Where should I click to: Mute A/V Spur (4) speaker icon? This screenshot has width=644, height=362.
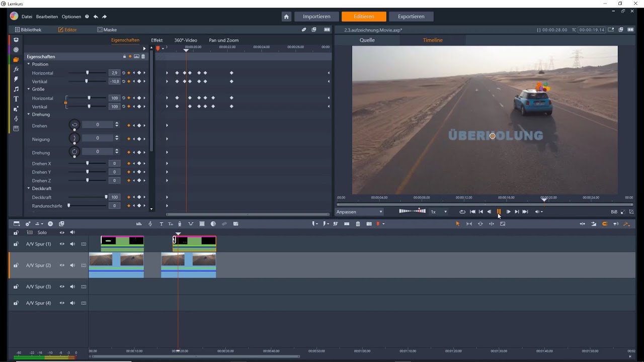click(x=72, y=303)
